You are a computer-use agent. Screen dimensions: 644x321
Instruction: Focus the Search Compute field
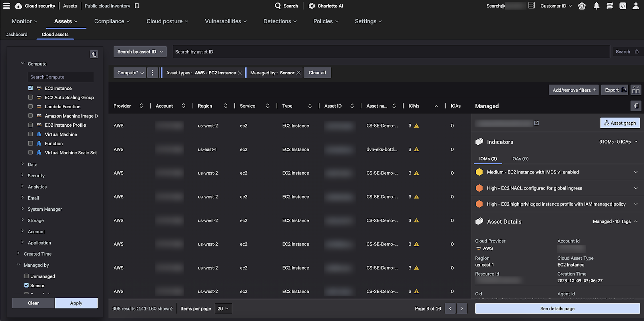point(60,77)
